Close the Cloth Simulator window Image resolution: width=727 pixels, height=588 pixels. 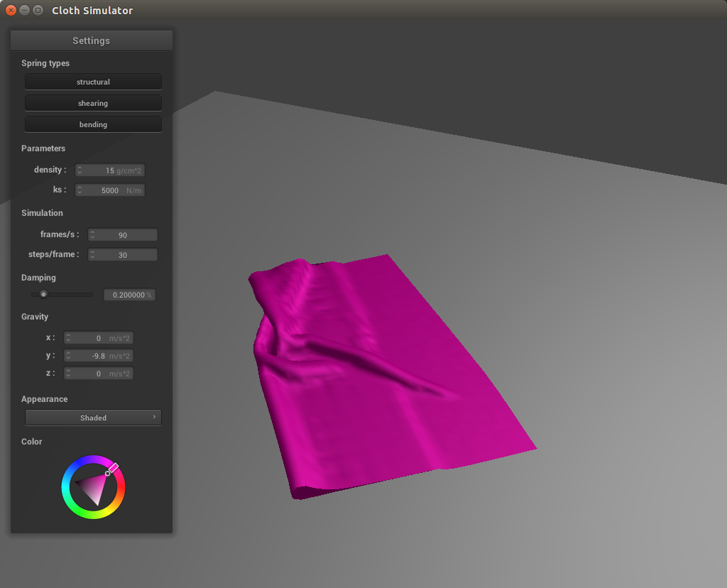point(11,11)
